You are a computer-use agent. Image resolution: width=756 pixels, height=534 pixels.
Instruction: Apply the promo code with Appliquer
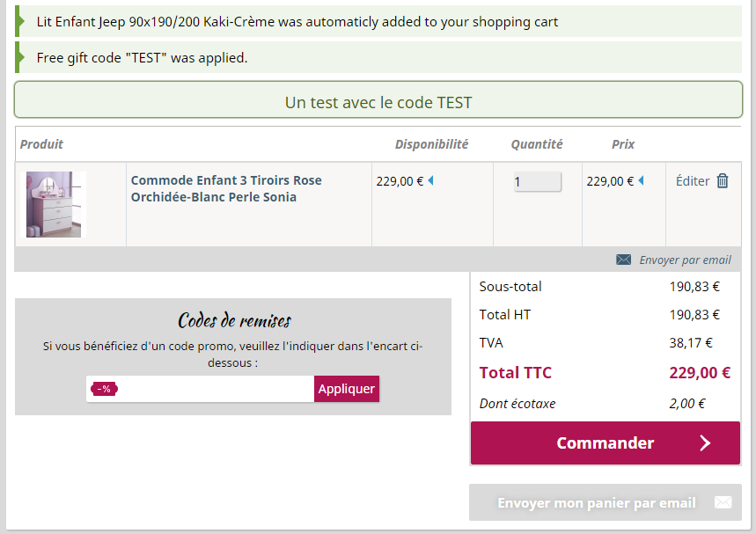pyautogui.click(x=347, y=389)
